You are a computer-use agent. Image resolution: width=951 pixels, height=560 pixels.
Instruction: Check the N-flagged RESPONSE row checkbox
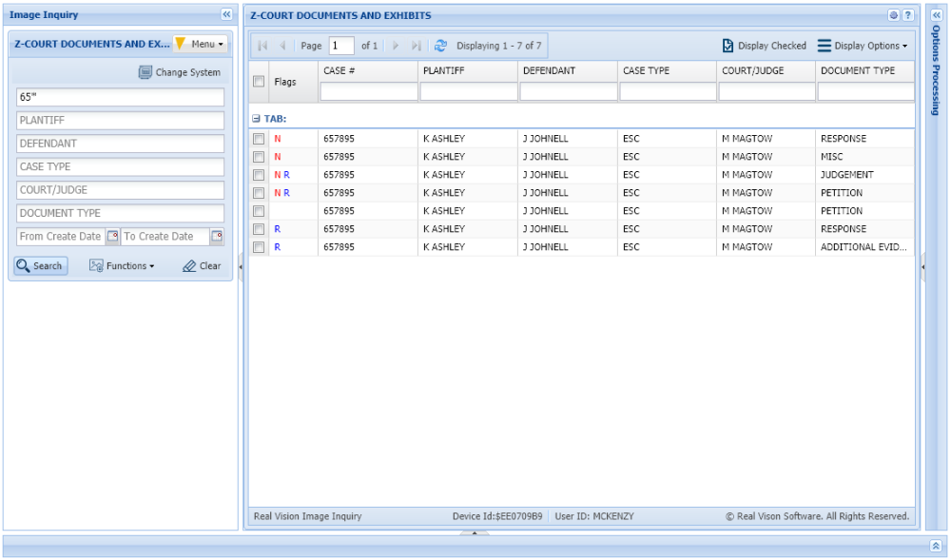(259, 139)
